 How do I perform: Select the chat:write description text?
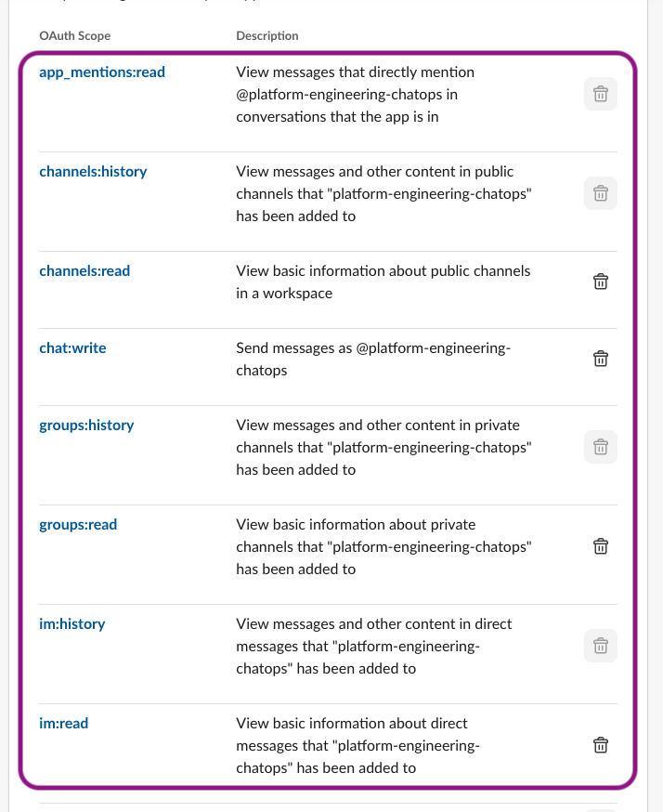tap(371, 358)
